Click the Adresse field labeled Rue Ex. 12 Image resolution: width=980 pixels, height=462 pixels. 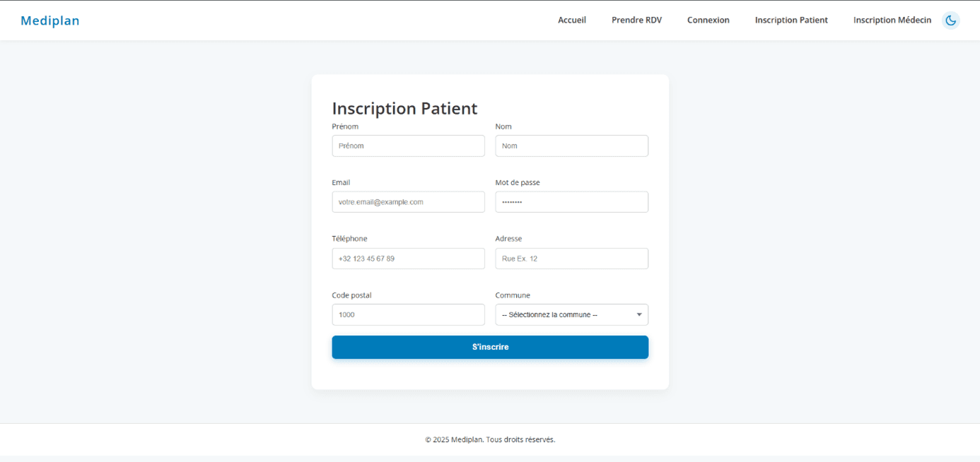click(x=571, y=258)
